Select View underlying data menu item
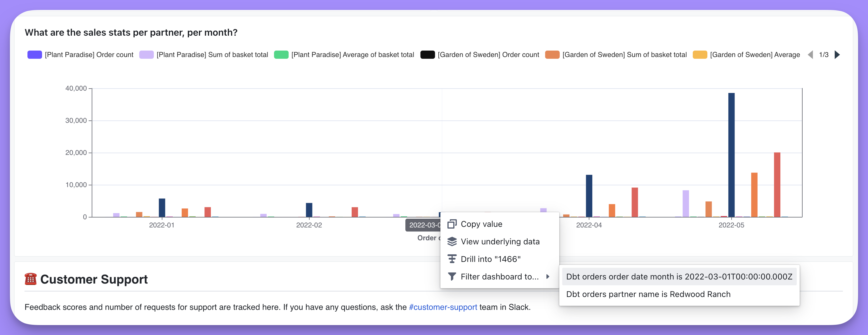Viewport: 868px width, 335px height. point(500,241)
